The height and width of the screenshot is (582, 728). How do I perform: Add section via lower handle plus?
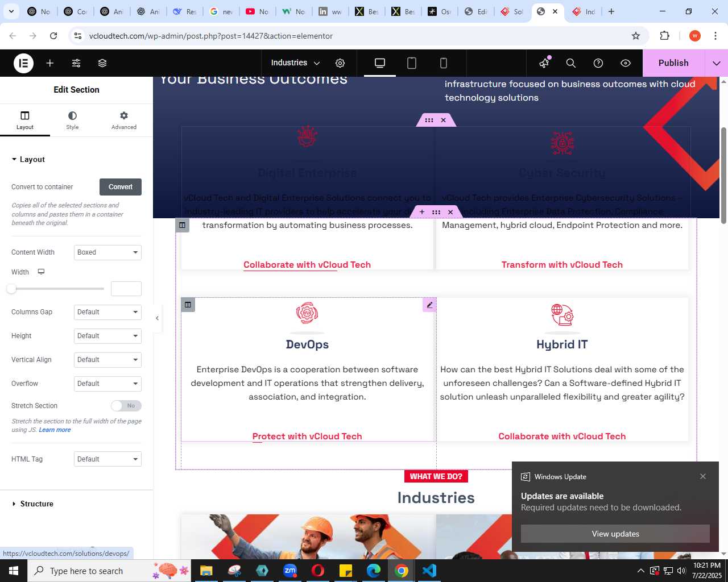(x=422, y=212)
